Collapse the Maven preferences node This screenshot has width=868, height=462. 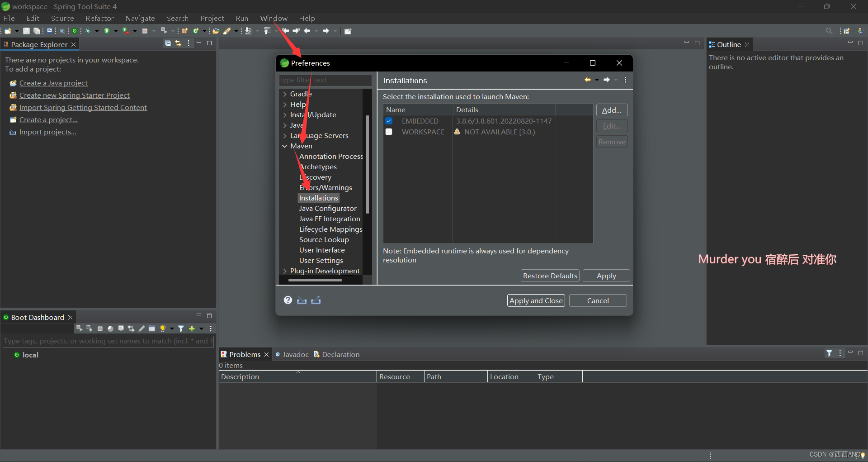285,146
